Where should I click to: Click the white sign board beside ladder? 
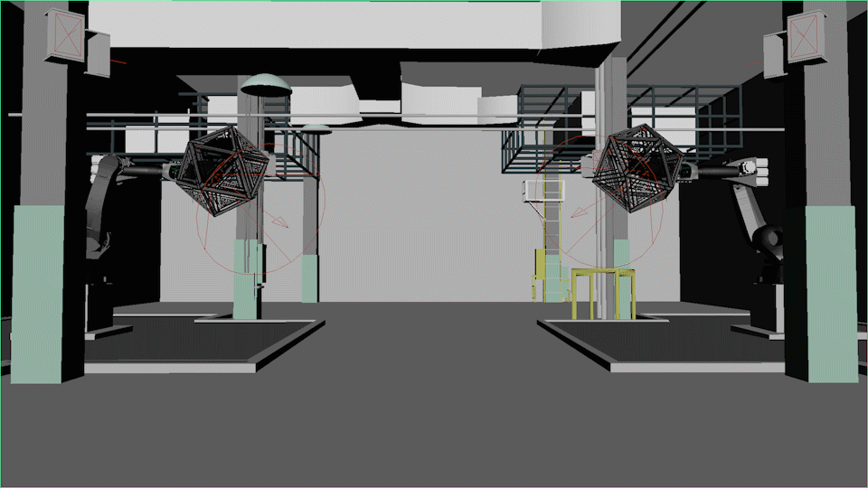coord(544,192)
